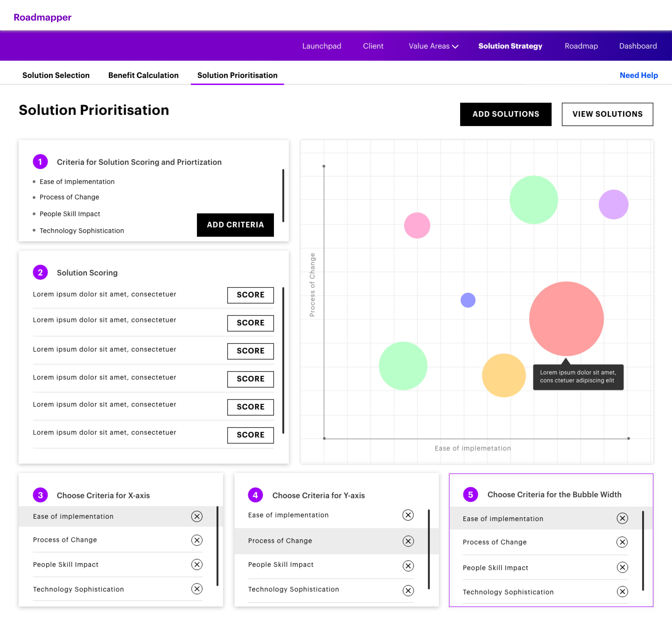Image resolution: width=672 pixels, height=628 pixels.
Task: Click X icon for Technology Sophistication X-axis
Action: (x=197, y=589)
